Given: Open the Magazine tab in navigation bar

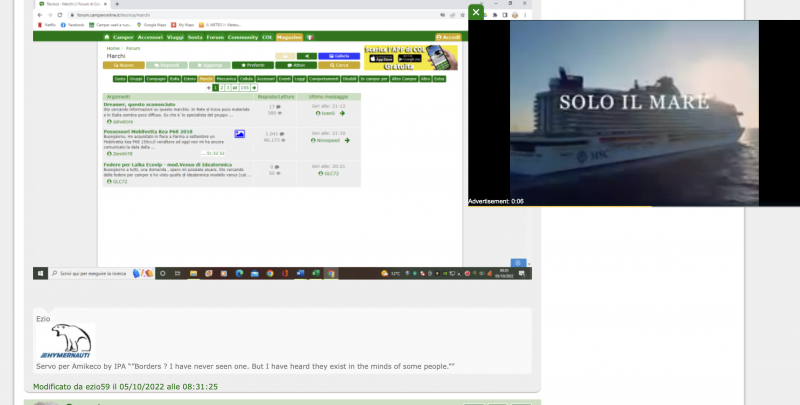Looking at the screenshot, I should point(289,37).
